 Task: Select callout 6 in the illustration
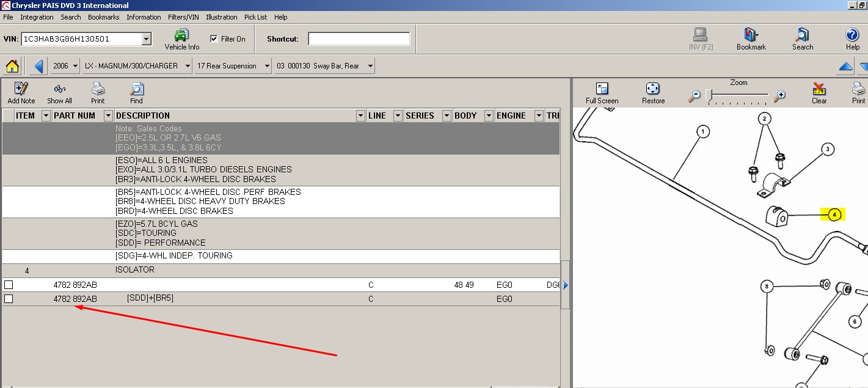coord(855,321)
